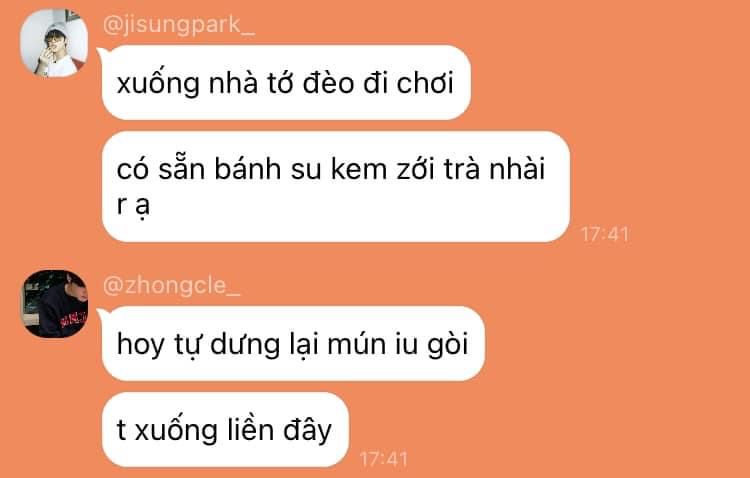
Task: Click the word 'gòi' in zhongcle's bubble
Action: [x=448, y=345]
